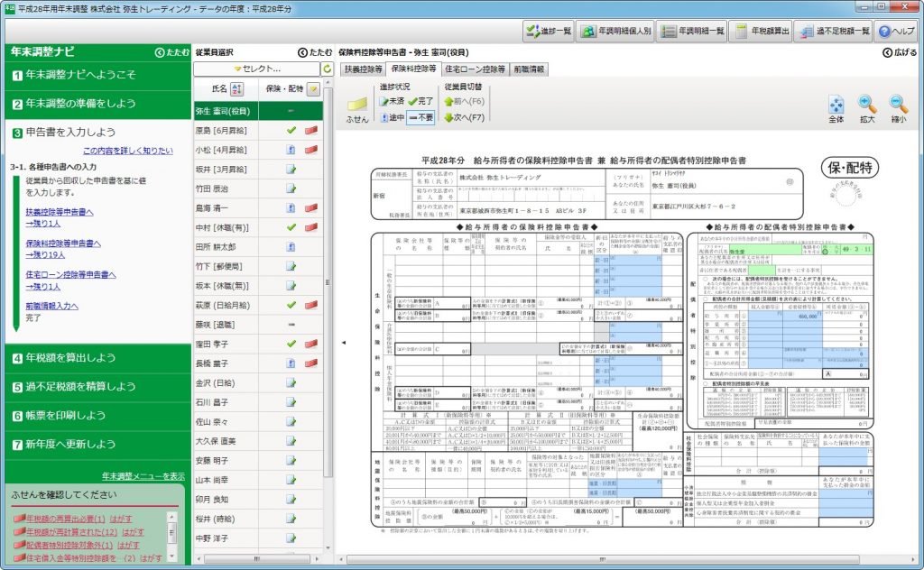Image resolution: width=924 pixels, height=570 pixels.
Task: Click the red sticky flag on 原島 row
Action: click(x=311, y=130)
